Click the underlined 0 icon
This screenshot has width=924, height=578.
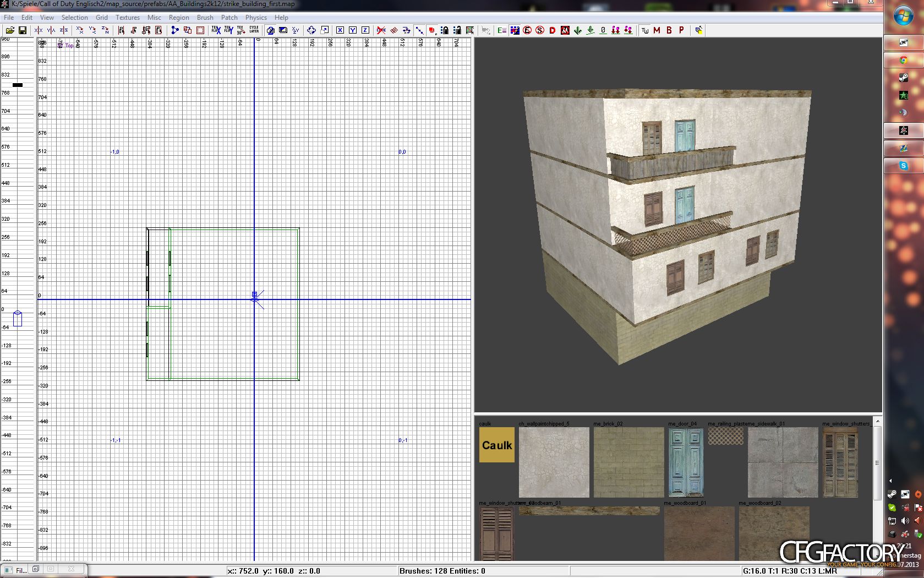coord(603,30)
